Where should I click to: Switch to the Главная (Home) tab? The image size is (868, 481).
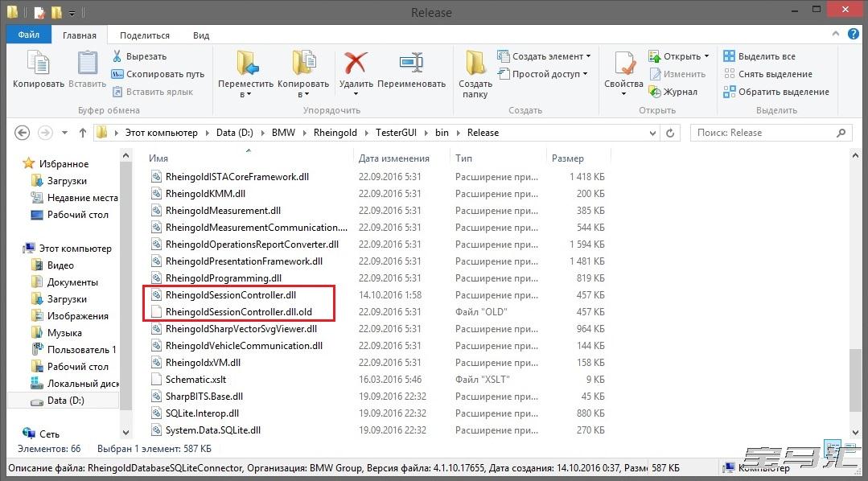point(79,35)
